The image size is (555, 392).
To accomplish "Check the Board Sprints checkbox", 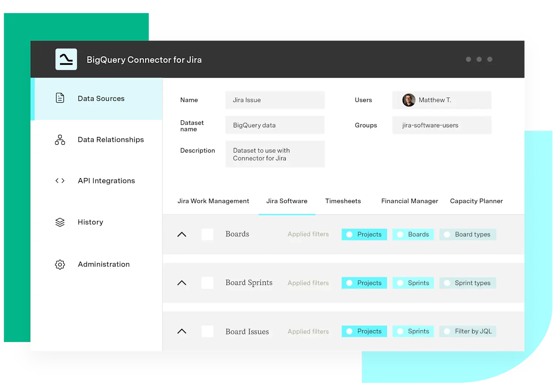I will pos(207,283).
